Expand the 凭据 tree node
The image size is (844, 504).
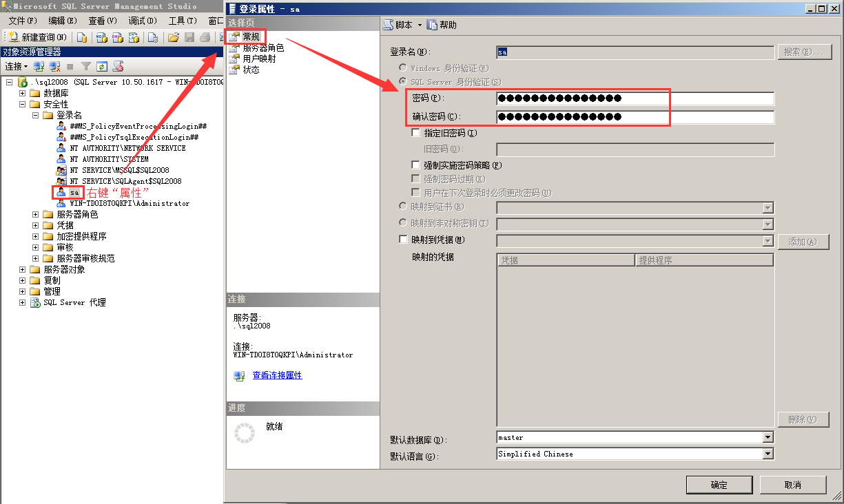(36, 225)
